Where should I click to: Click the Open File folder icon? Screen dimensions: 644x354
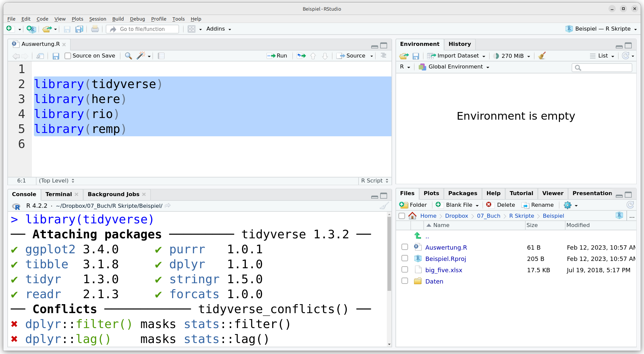(47, 29)
